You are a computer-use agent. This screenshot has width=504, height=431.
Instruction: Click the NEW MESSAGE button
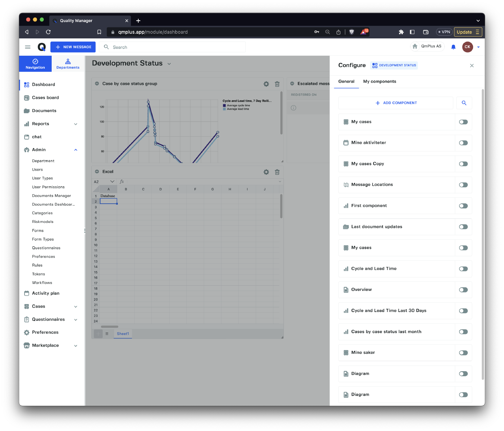[x=73, y=47]
